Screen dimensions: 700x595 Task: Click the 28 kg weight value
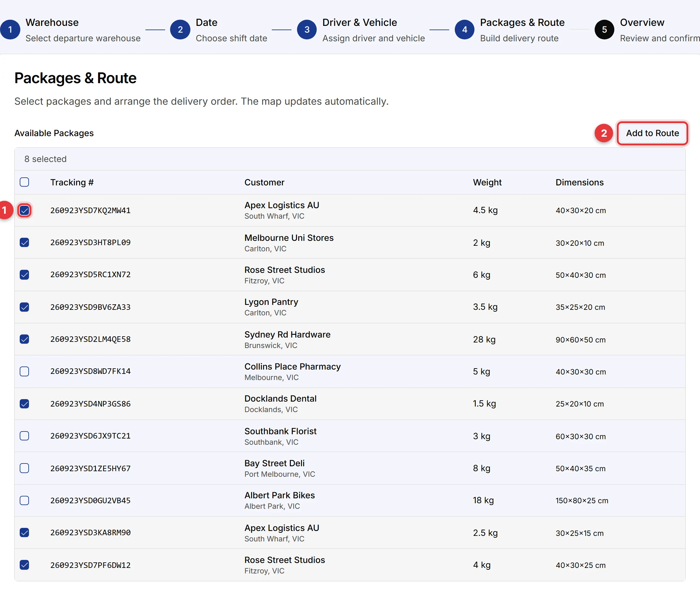click(484, 340)
